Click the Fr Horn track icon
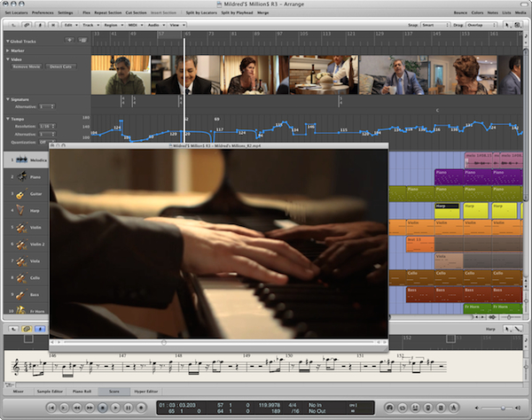The image size is (532, 420). pos(21,310)
